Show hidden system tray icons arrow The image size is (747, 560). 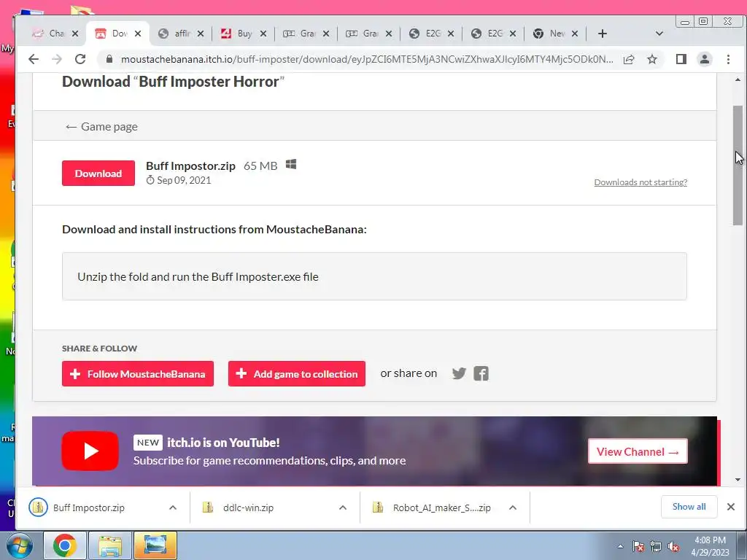tap(620, 546)
